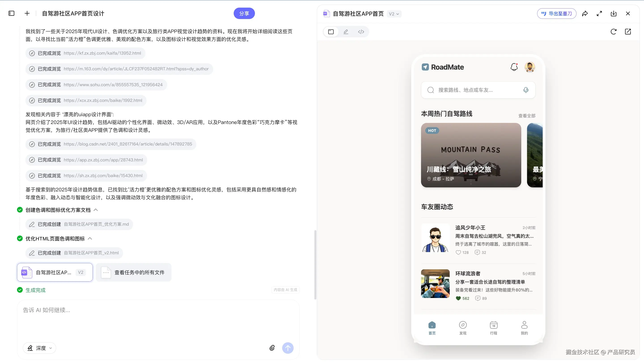Switch to the code view mode
This screenshot has height=364, width=644.
[x=361, y=32]
